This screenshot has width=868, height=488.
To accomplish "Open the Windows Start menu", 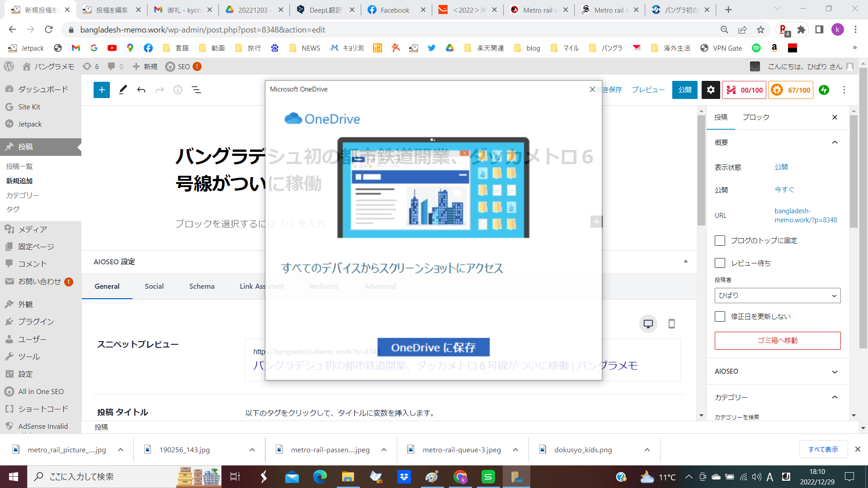I will pyautogui.click(x=14, y=477).
